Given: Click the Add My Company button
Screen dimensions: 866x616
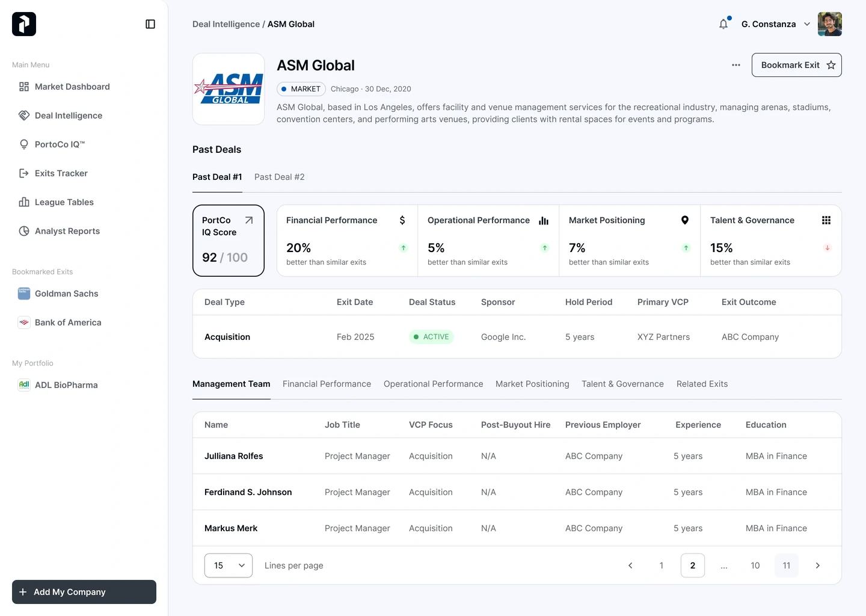Looking at the screenshot, I should click(x=84, y=592).
